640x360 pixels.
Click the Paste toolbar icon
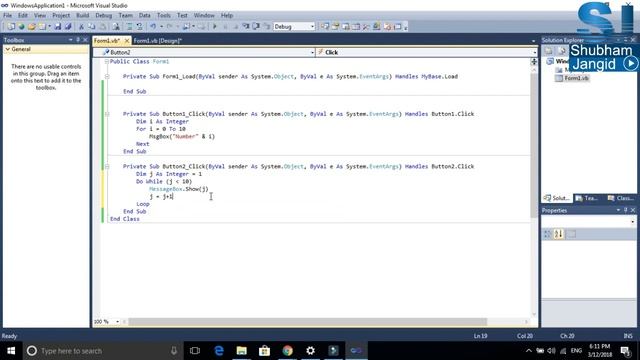click(103, 27)
